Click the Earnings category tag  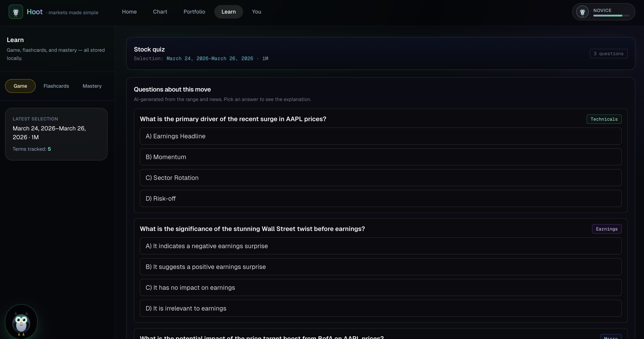pyautogui.click(x=606, y=229)
